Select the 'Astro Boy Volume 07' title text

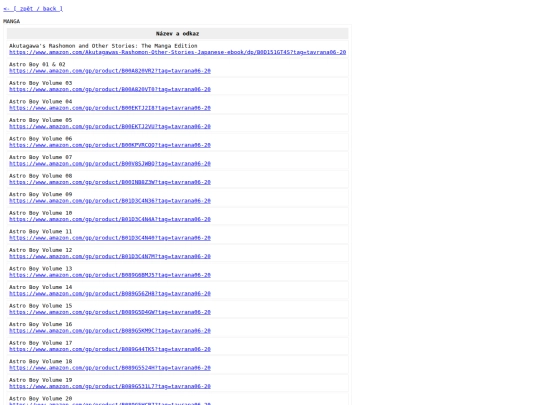coord(41,157)
